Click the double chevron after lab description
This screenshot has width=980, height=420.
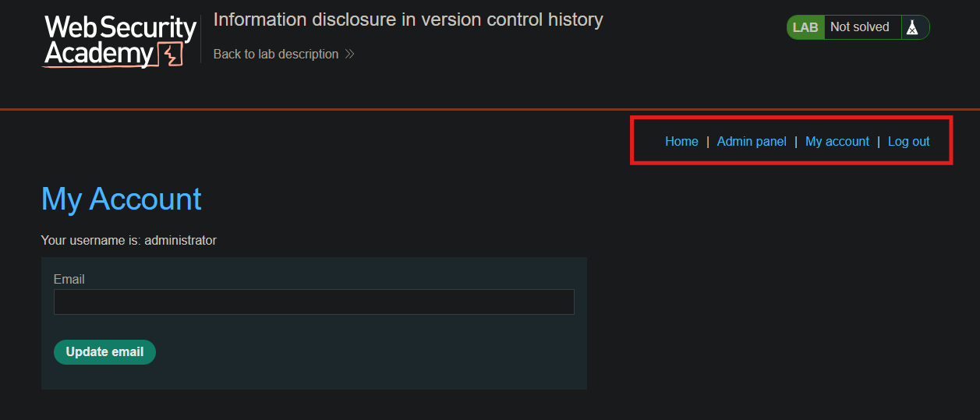pos(349,55)
